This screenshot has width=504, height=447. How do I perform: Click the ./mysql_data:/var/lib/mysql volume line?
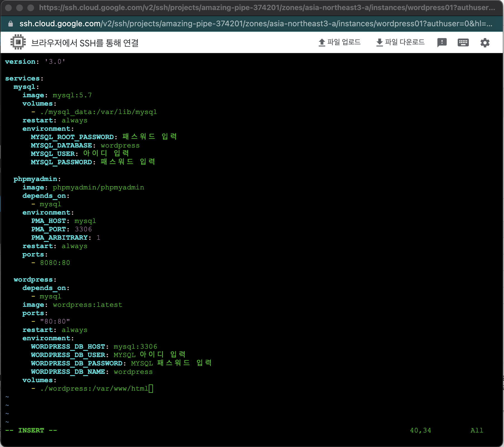point(94,112)
